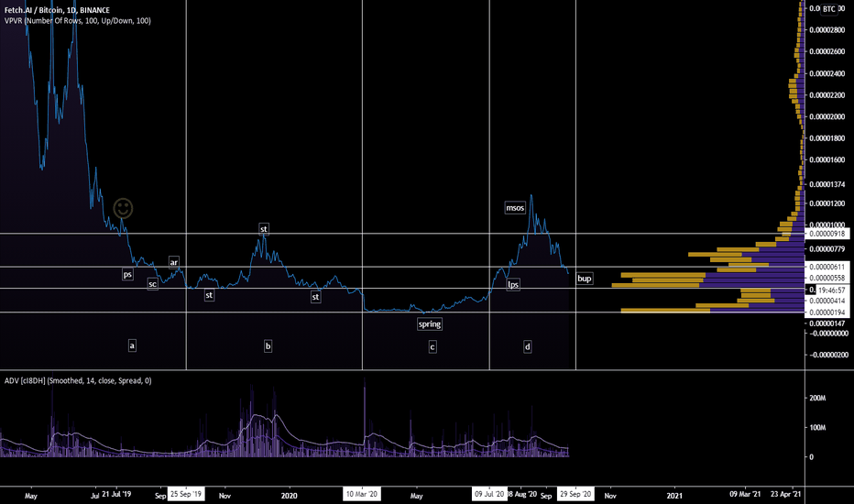Viewport: 854px width, 504px height.
Task: Click the 2020 year label on time axis
Action: click(x=290, y=495)
